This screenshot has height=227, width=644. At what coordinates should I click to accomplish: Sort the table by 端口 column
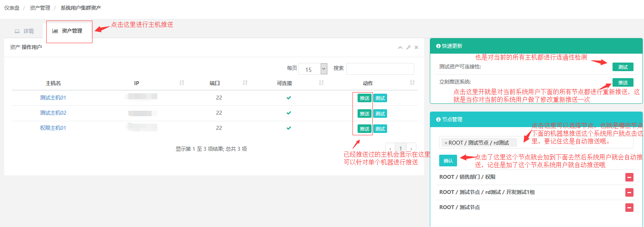(245, 83)
